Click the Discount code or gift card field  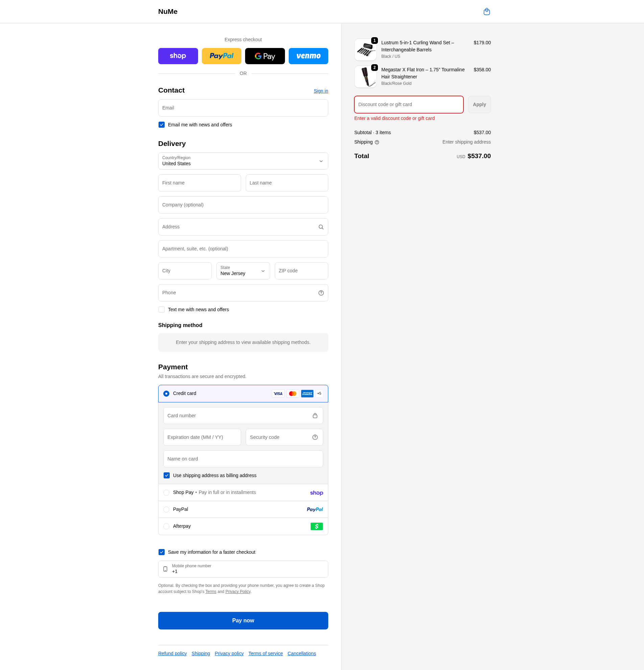click(408, 105)
